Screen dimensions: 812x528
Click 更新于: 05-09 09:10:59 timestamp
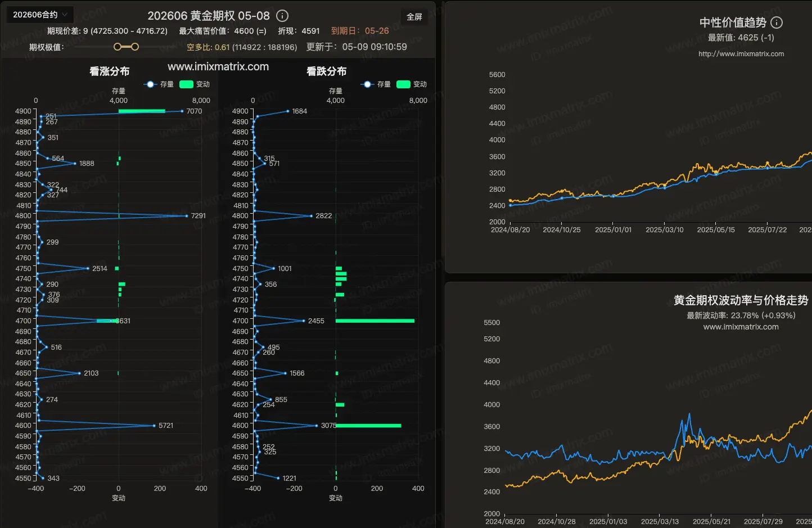tap(357, 47)
